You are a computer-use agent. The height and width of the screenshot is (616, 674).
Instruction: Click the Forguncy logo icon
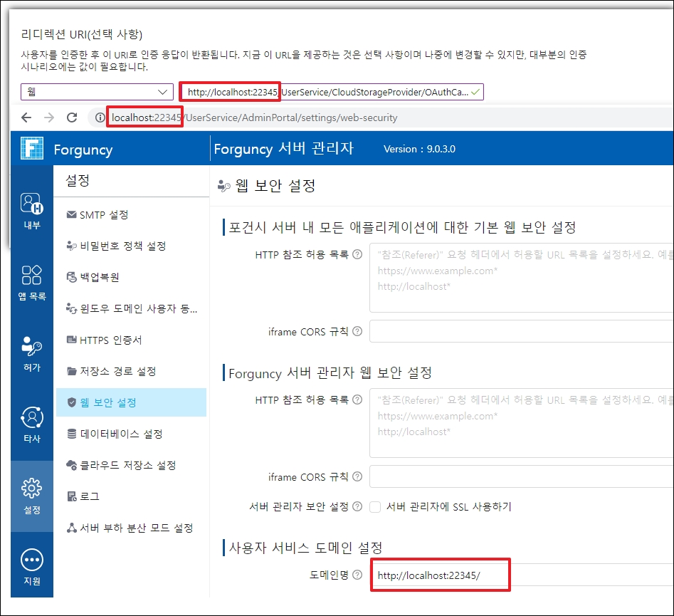(32, 149)
